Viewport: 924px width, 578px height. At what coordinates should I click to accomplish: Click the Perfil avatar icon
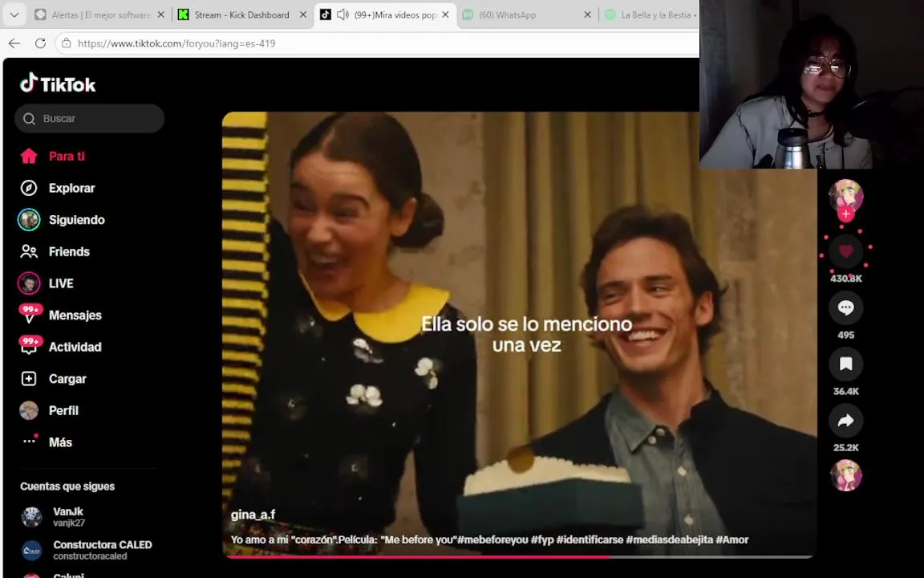coord(29,411)
